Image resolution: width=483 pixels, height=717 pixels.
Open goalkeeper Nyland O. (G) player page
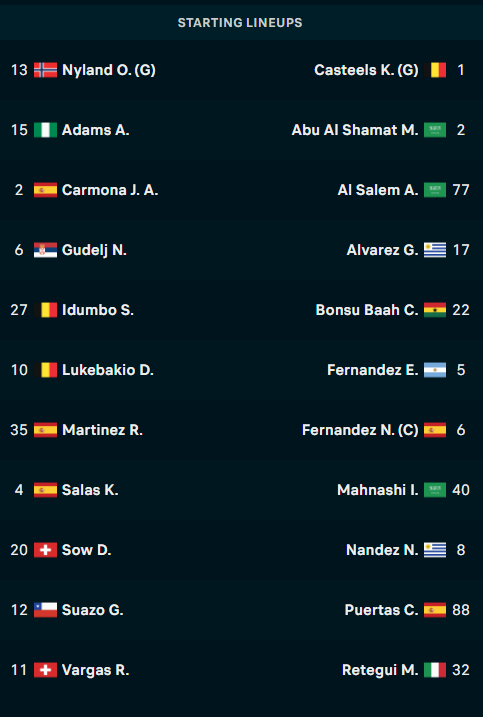point(108,70)
